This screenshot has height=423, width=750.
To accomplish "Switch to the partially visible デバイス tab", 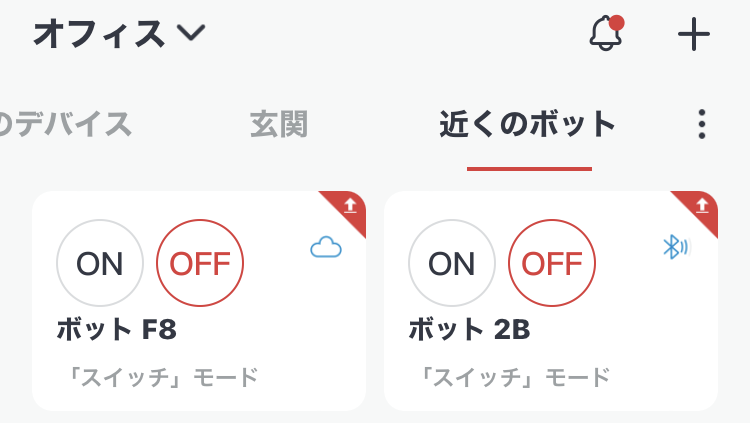I will pos(65,125).
